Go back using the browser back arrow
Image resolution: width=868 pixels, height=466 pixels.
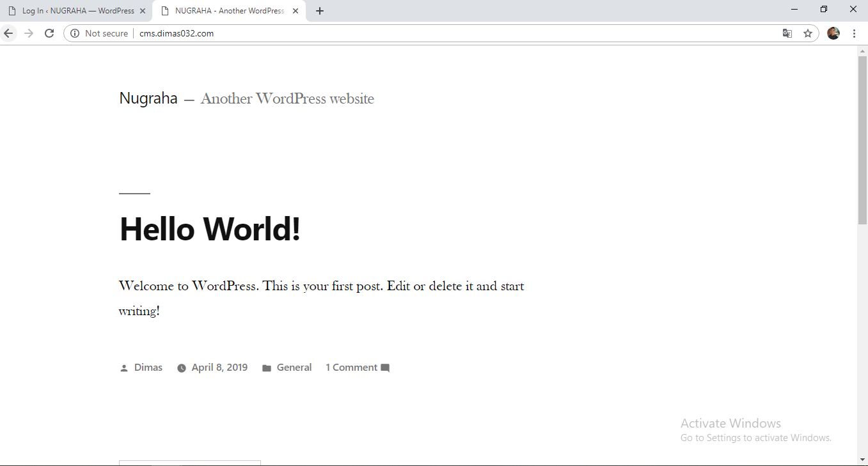tap(8, 33)
